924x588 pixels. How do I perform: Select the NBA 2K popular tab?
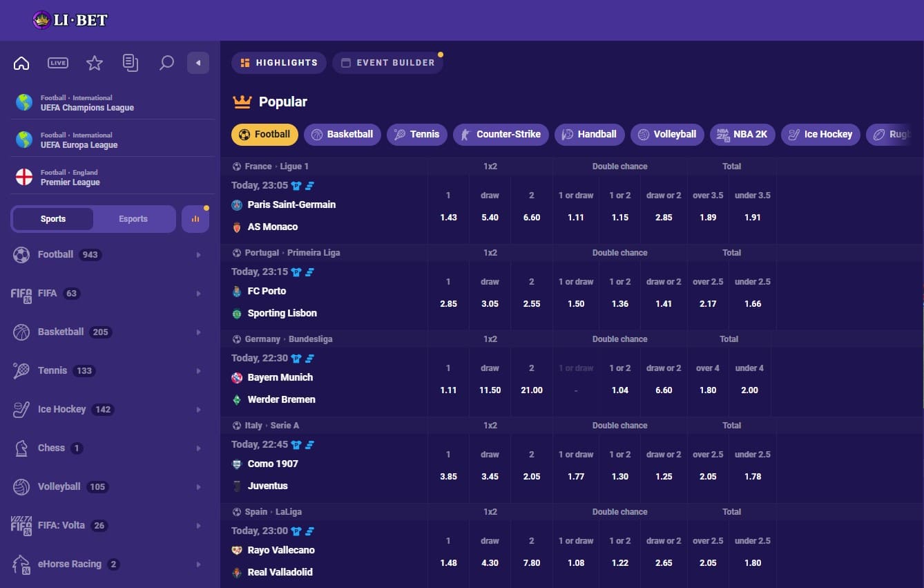(x=742, y=135)
